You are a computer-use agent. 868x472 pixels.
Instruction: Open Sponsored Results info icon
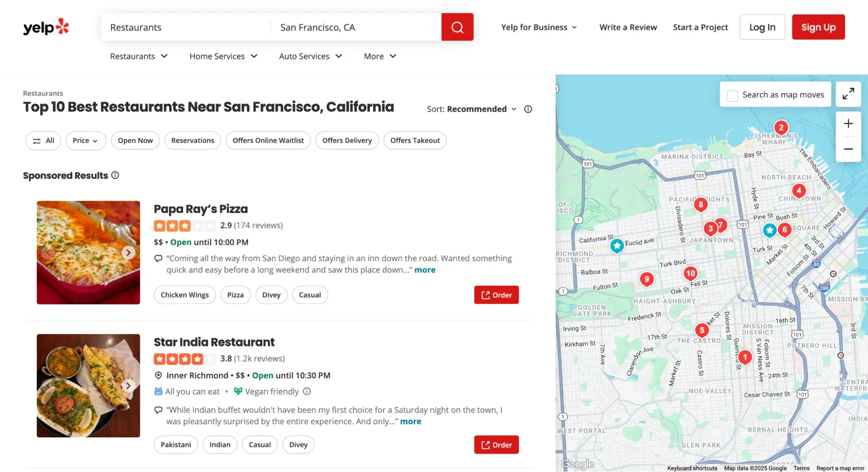pos(115,175)
